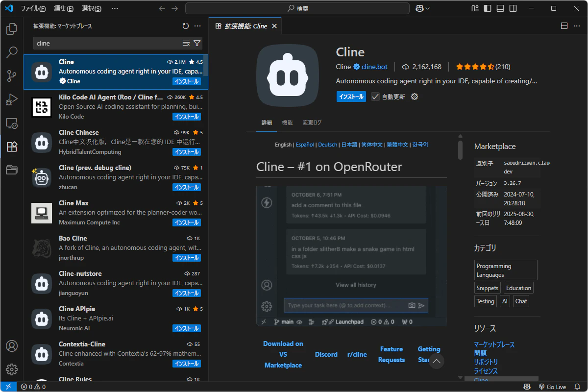Image resolution: width=588 pixels, height=392 pixels.
Task: Open Source Control view
Action: tap(12, 76)
